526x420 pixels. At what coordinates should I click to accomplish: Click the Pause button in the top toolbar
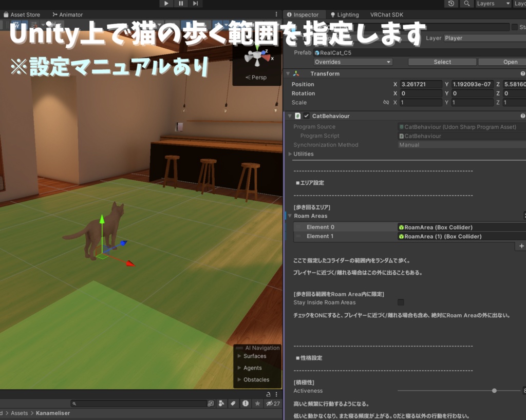(x=181, y=4)
